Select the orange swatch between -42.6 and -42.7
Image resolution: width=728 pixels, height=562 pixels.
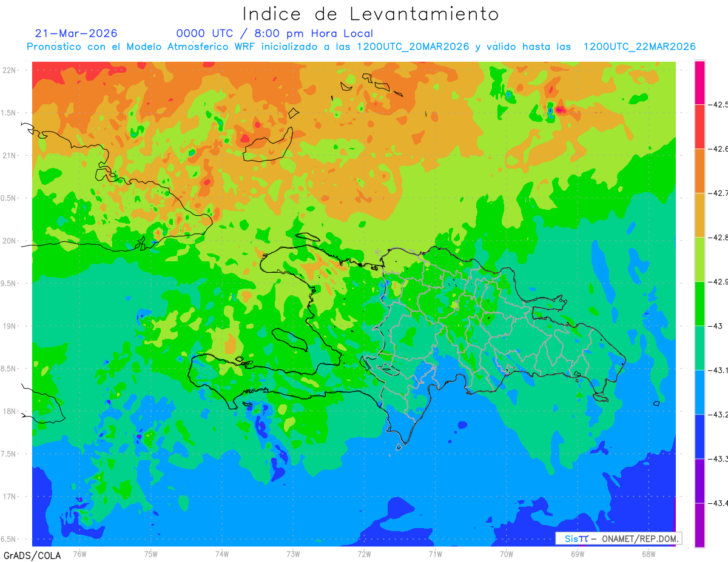pos(699,170)
